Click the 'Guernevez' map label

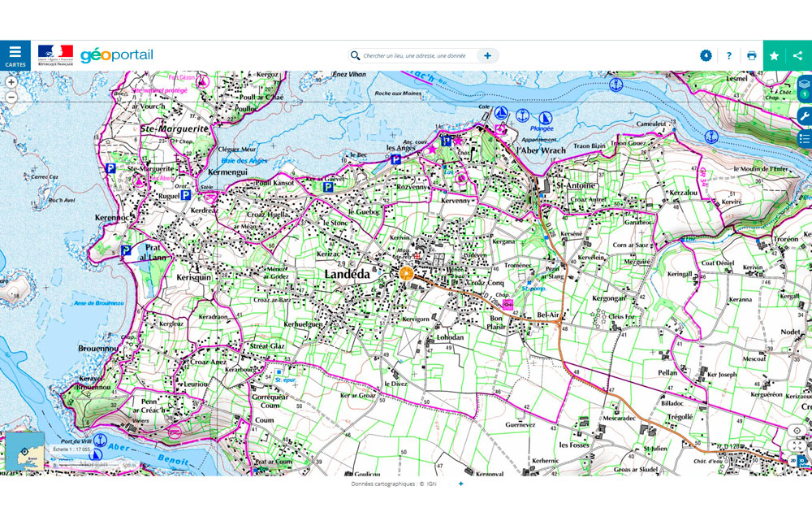[520, 424]
